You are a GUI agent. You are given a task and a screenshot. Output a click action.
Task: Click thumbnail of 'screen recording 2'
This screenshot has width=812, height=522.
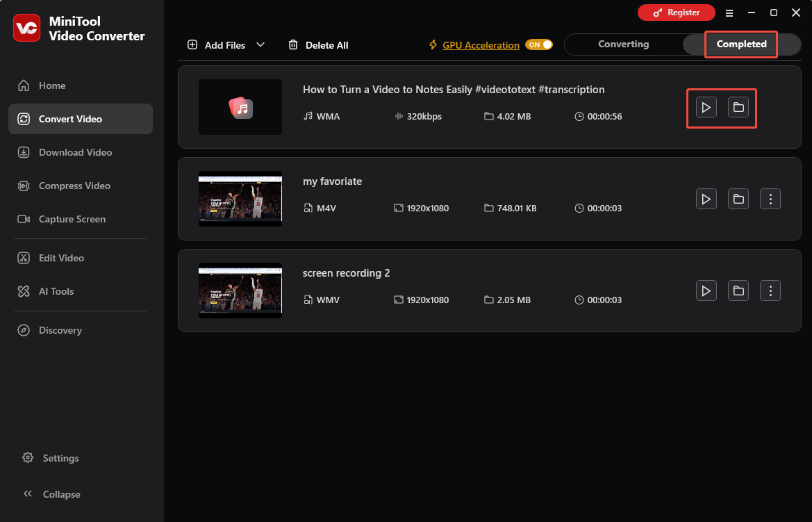(x=240, y=291)
